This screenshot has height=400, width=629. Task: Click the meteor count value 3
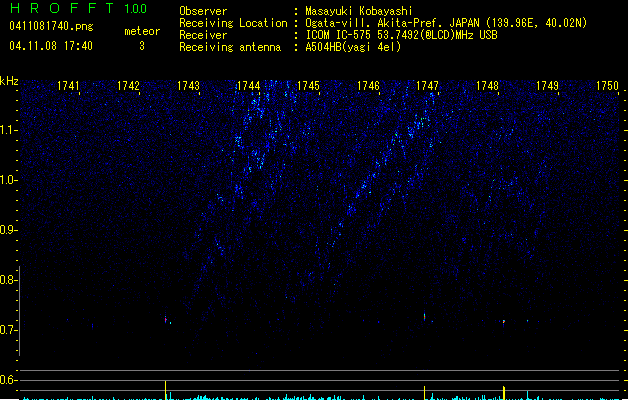142,46
